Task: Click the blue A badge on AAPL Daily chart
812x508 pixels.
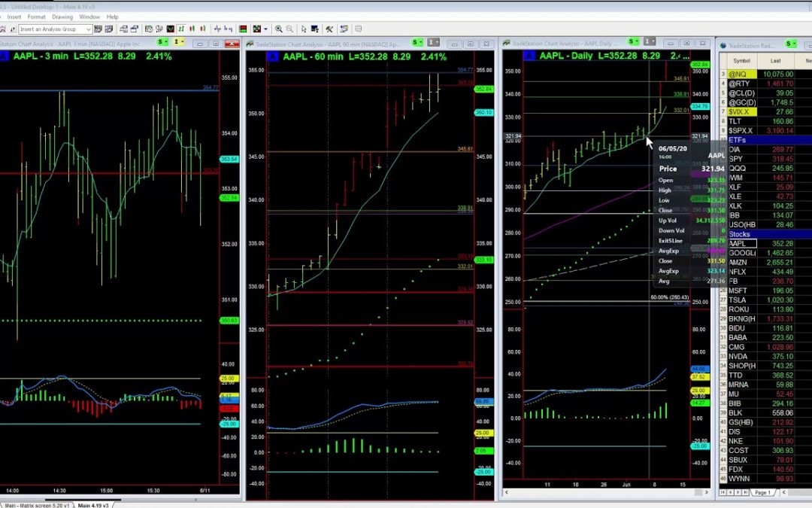Action: [x=528, y=56]
